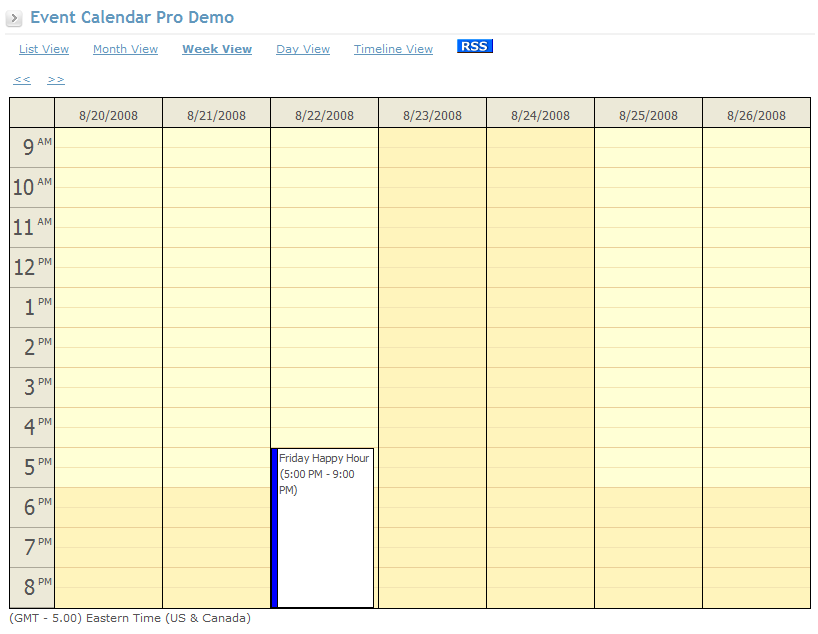Go to previous week with << link
The width and height of the screenshot is (818, 634).
(x=22, y=80)
